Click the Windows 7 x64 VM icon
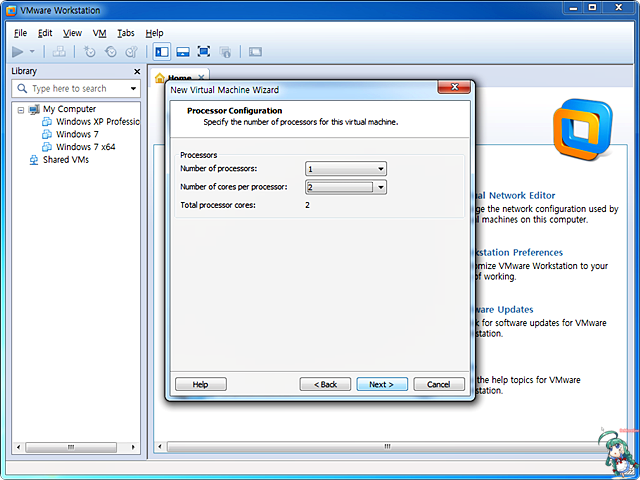Screen dimensions: 640x480 click(47, 147)
